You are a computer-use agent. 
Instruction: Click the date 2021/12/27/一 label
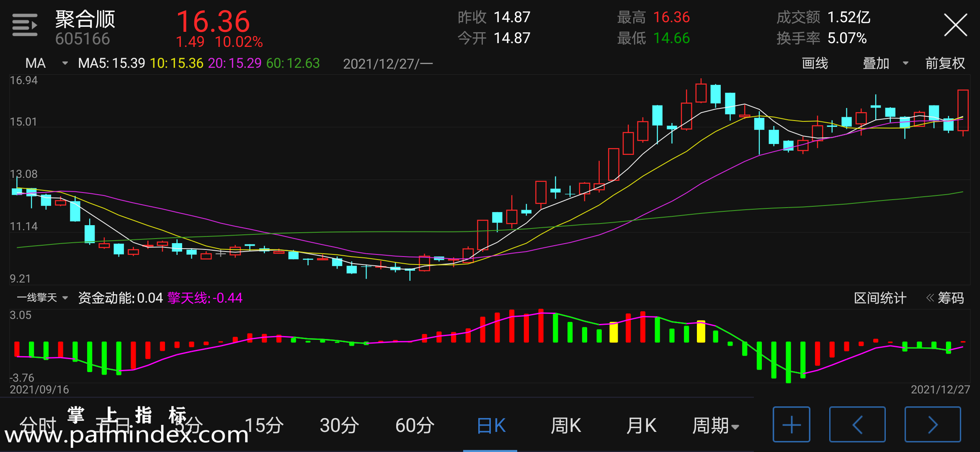click(388, 64)
